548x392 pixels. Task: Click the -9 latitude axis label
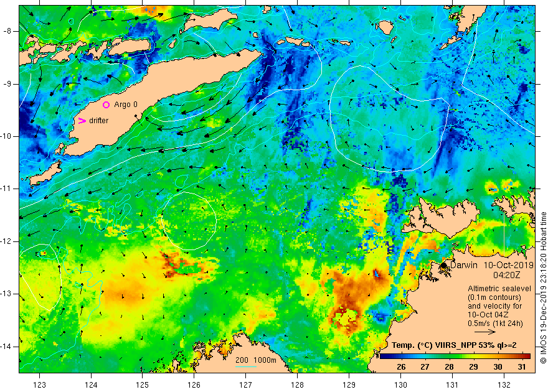pyautogui.click(x=7, y=84)
